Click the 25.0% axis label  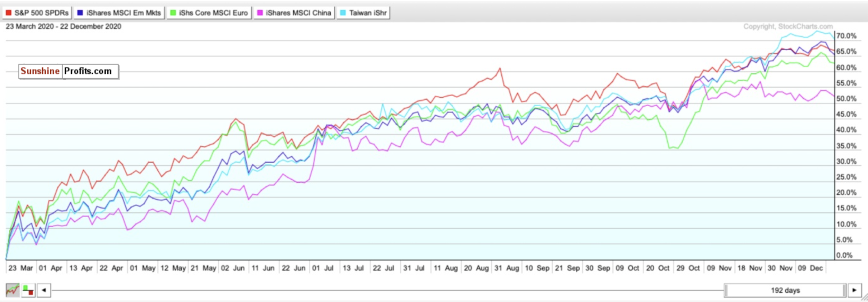click(x=846, y=177)
